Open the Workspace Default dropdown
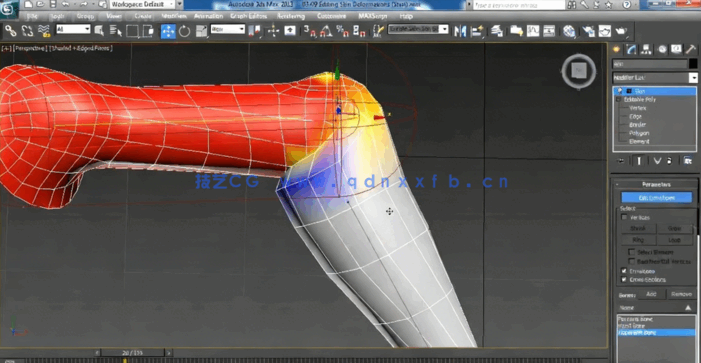701x363 pixels. (x=143, y=4)
